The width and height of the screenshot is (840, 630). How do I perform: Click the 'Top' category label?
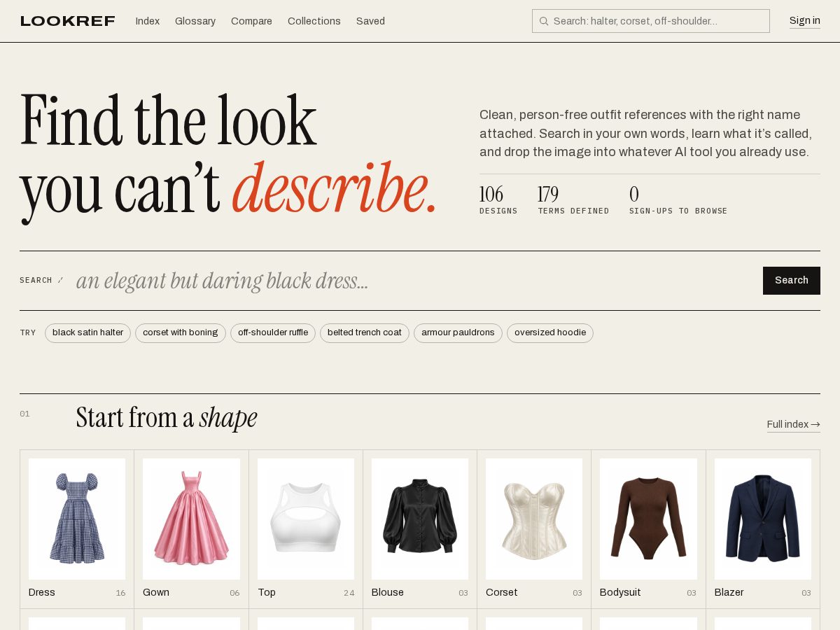point(267,593)
